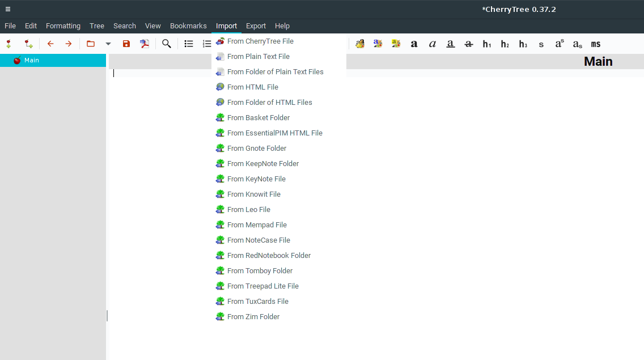Choose From Treepad Lite File import
Viewport: 644px width, 360px height.
[279, 286]
